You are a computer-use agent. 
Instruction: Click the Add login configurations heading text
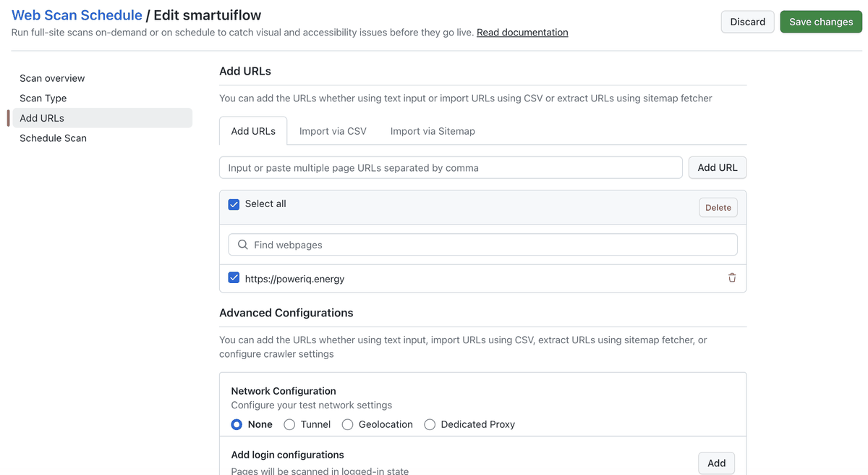click(287, 455)
